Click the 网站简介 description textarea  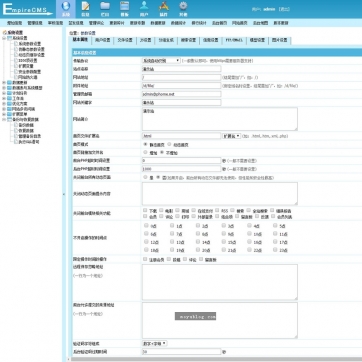click(x=220, y=119)
